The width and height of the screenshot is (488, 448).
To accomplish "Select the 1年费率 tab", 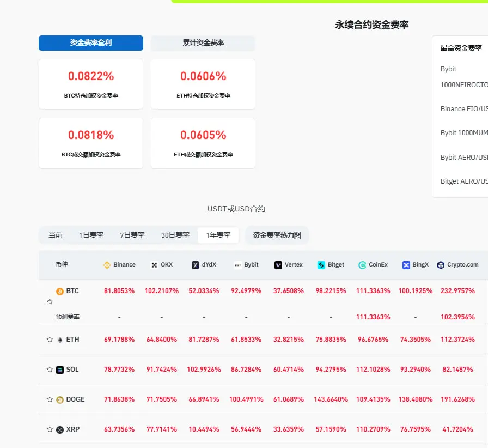I will coord(218,235).
